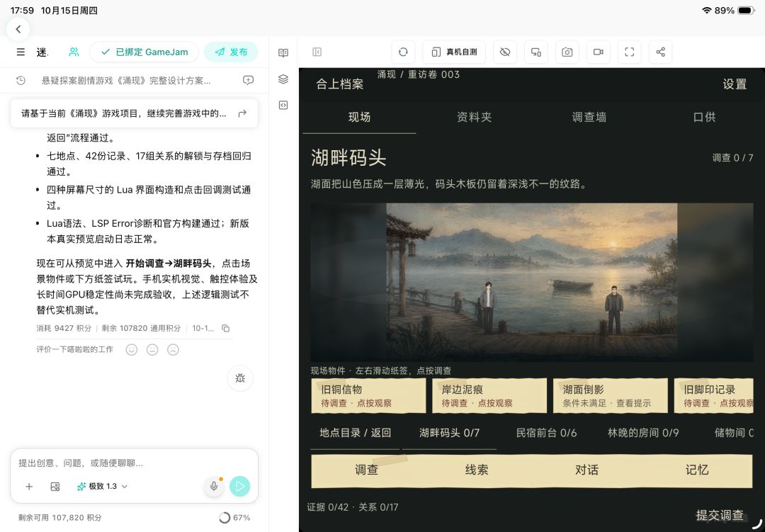Start a new chat with the plus-bubble icon

pyautogui.click(x=248, y=81)
